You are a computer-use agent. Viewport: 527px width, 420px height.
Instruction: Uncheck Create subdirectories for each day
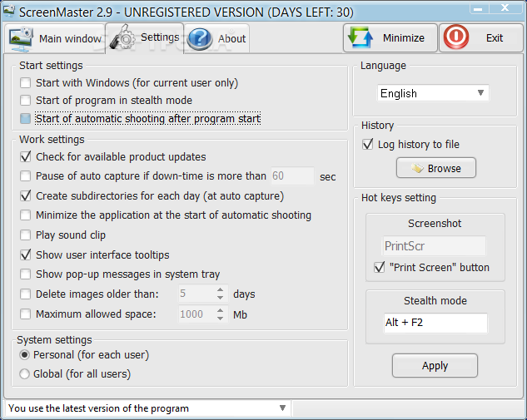pyautogui.click(x=25, y=195)
